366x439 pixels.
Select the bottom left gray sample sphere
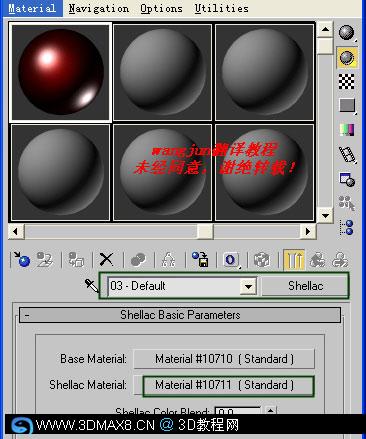pyautogui.click(x=60, y=172)
